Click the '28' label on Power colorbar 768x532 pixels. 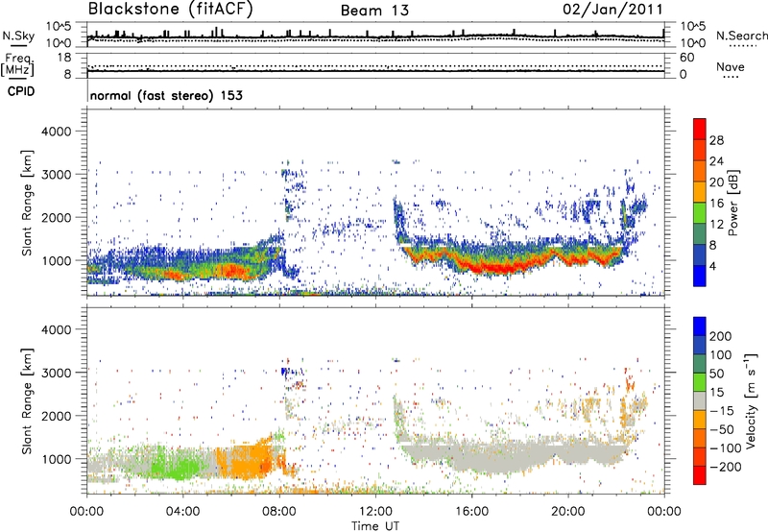(716, 140)
